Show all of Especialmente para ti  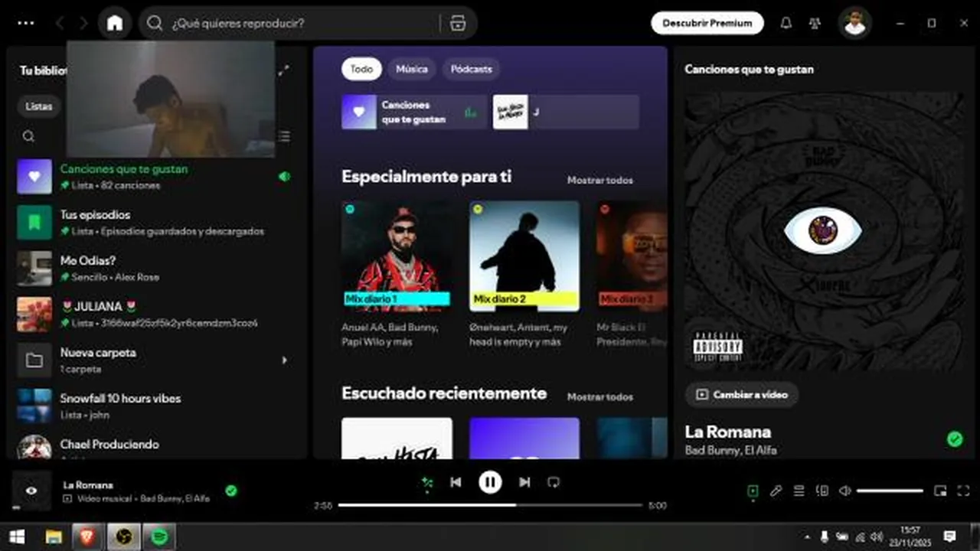[x=599, y=180]
